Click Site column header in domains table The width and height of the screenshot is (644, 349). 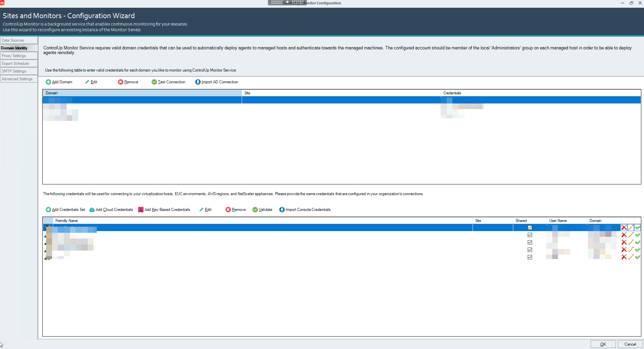click(341, 93)
